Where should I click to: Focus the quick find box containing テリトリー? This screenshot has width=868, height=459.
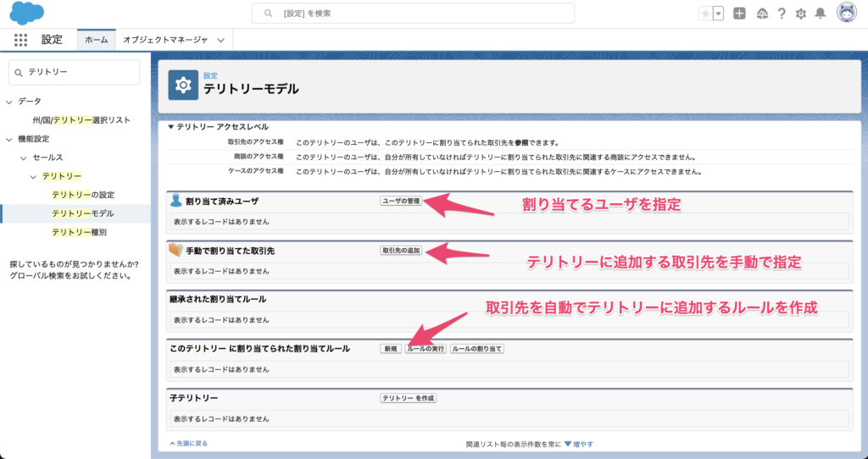(x=75, y=73)
